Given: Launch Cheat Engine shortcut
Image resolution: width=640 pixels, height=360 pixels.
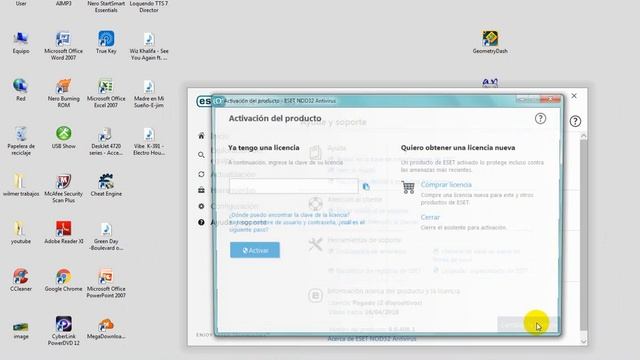Looking at the screenshot, I should (x=106, y=185).
